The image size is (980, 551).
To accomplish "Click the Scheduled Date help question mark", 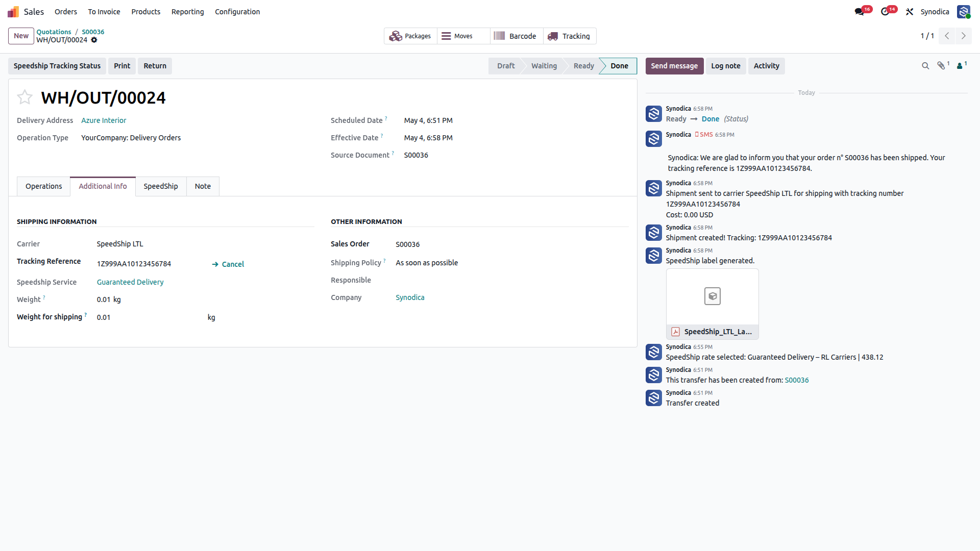I will coord(386,118).
